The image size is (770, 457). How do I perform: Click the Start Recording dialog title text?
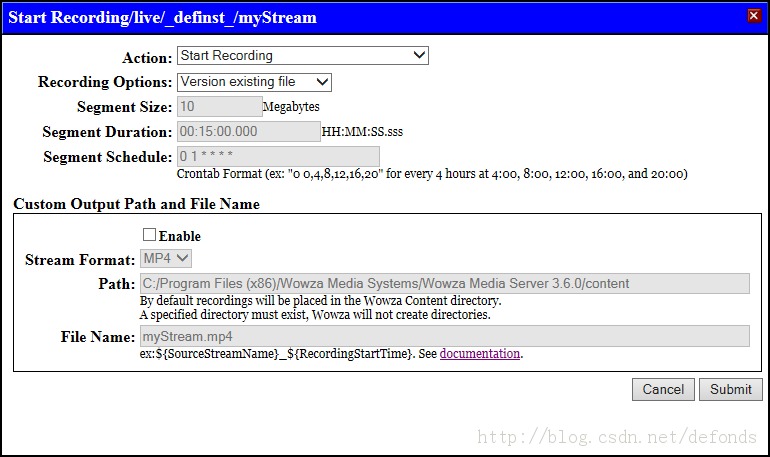(x=163, y=18)
